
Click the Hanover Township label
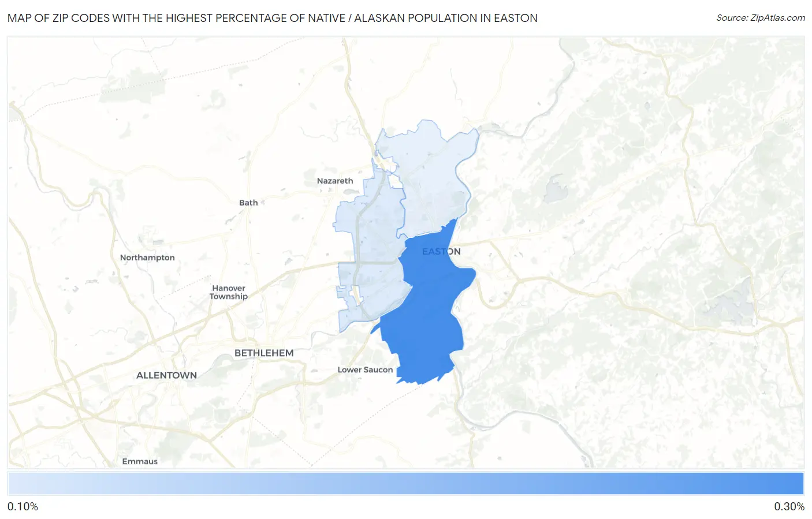coord(229,292)
